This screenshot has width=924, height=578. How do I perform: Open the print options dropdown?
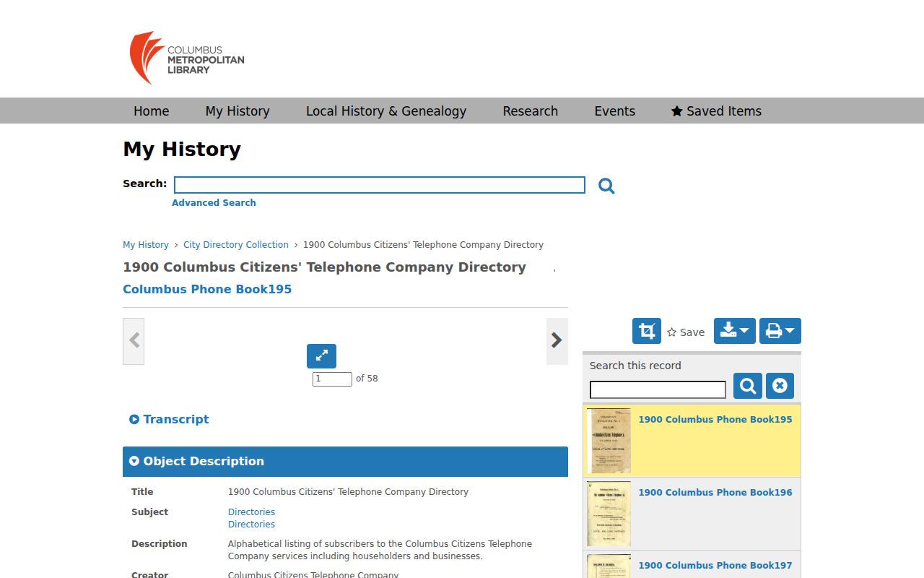point(780,331)
